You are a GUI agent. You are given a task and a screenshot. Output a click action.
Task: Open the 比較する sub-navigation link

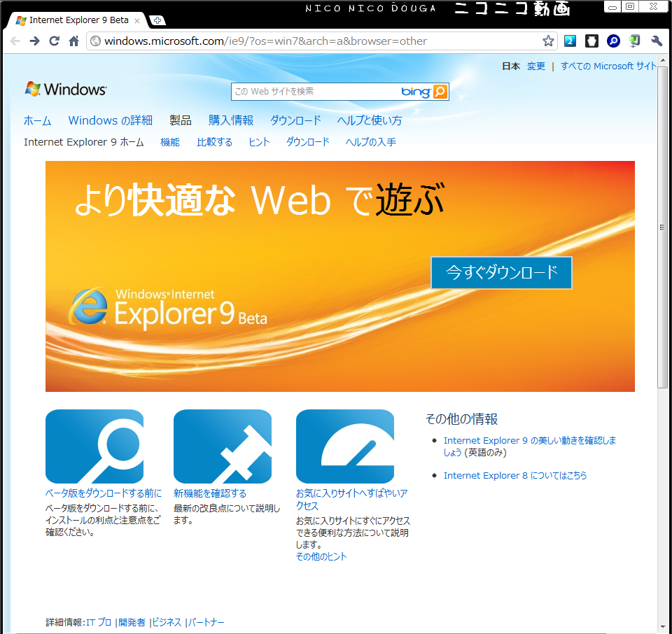[x=214, y=142]
